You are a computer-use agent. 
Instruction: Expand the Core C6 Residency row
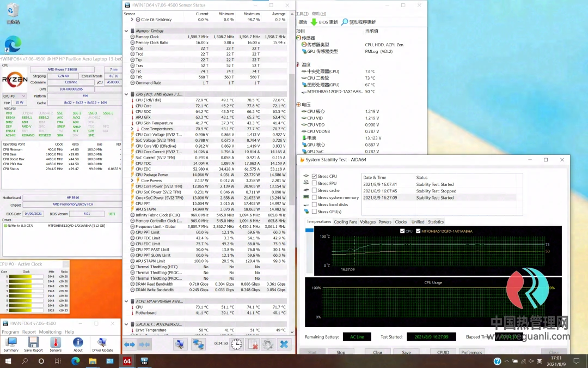coord(132,20)
